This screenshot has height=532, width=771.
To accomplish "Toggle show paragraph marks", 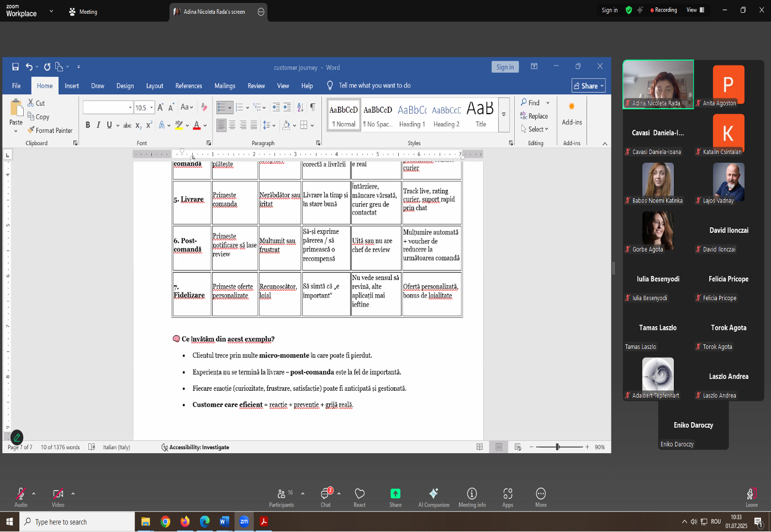I will click(313, 108).
